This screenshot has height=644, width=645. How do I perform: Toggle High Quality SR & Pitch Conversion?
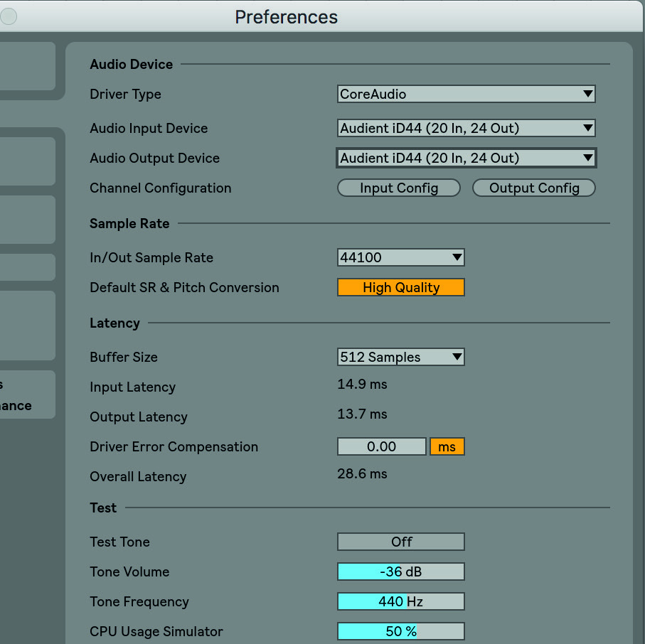point(401,287)
